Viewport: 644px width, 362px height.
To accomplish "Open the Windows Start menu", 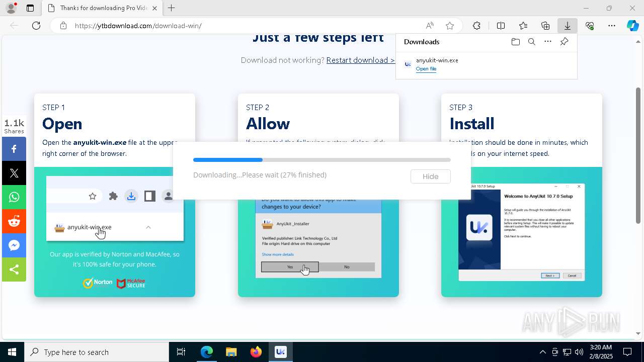I will point(12,352).
